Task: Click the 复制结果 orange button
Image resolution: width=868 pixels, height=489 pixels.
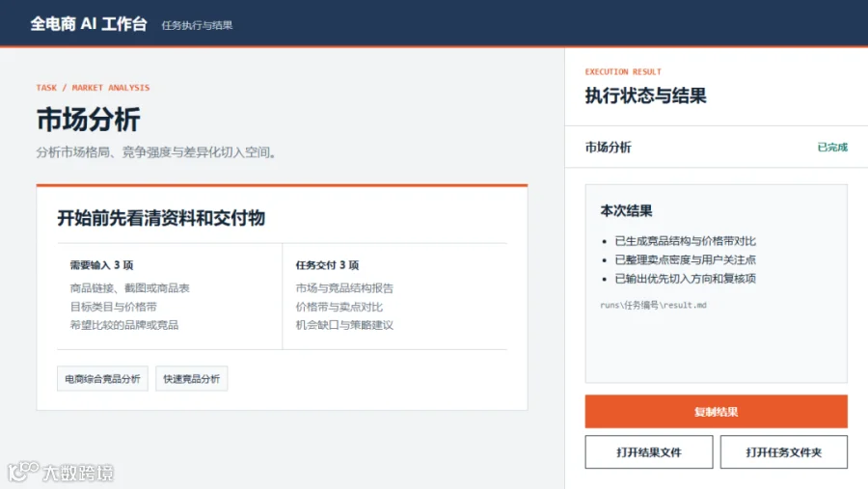Action: point(716,412)
